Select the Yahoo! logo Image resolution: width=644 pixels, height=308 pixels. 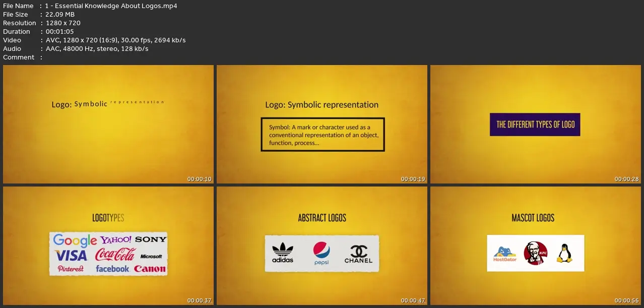(116, 239)
